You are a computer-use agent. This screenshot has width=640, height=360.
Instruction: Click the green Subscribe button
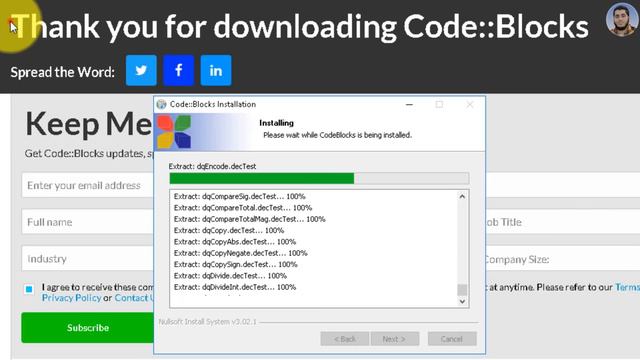click(88, 327)
